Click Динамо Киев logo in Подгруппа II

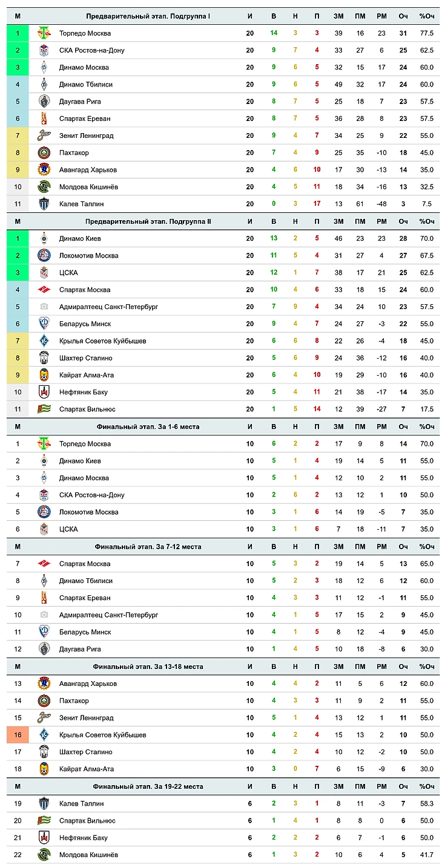[x=44, y=238]
